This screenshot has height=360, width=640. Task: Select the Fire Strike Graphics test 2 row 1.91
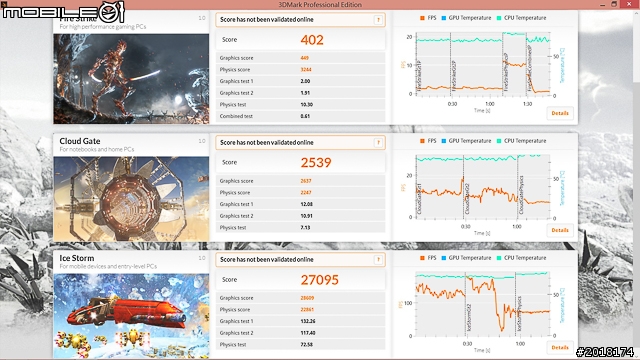coord(300,93)
